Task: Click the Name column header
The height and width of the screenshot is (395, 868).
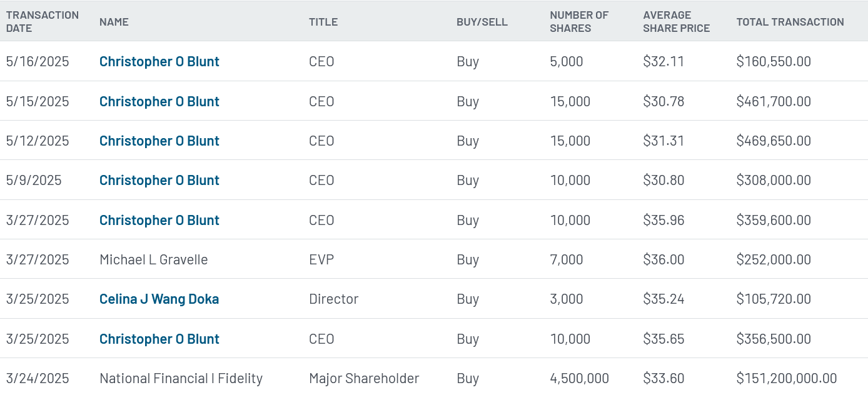Action: point(114,22)
